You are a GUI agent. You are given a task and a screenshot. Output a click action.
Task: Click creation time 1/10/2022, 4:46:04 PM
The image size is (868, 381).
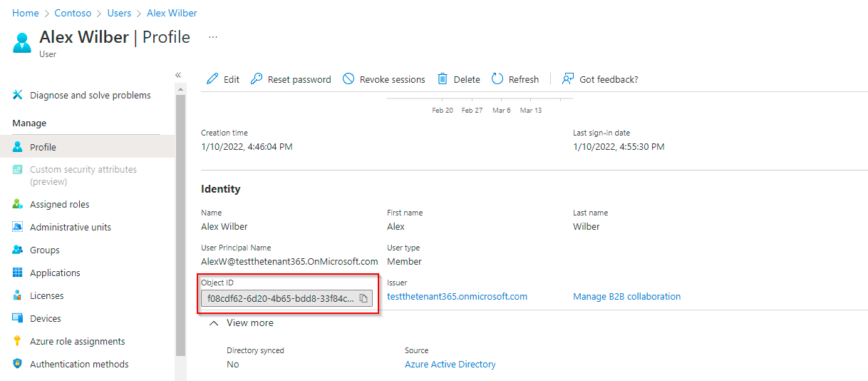pyautogui.click(x=247, y=146)
